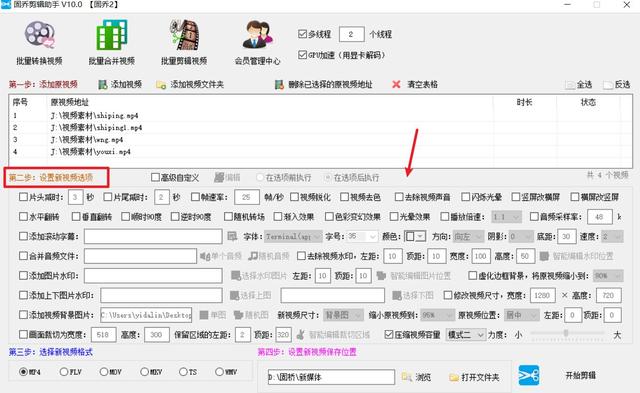Click 时长 column header
The width and height of the screenshot is (640, 393).
click(524, 102)
